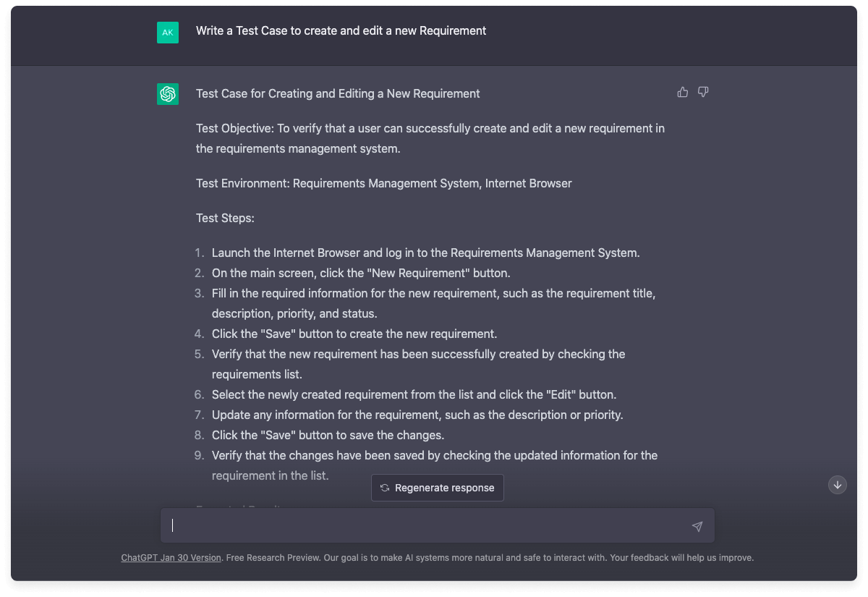The height and width of the screenshot is (597, 868).
Task: Click step 1 about launching the Internet Browser
Action: [x=425, y=253]
